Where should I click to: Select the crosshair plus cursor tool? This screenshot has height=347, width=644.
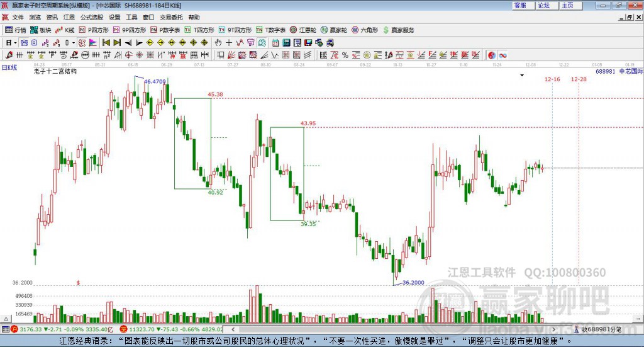click(229, 42)
